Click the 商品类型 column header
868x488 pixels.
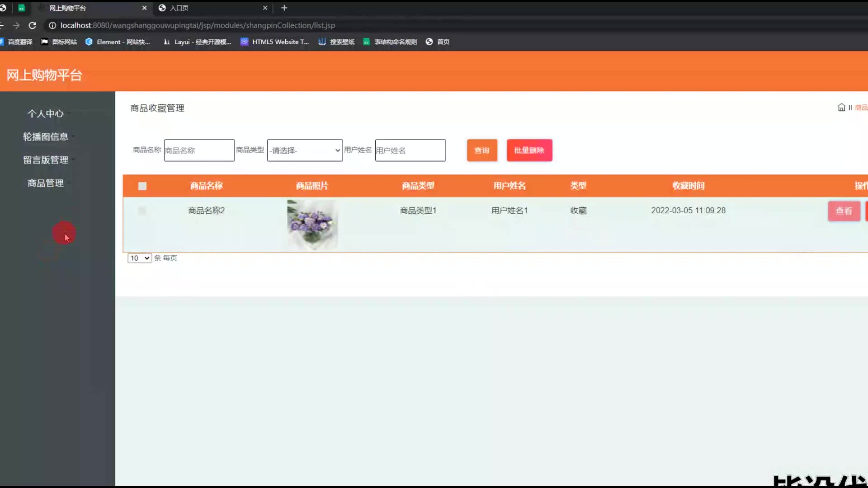click(418, 186)
